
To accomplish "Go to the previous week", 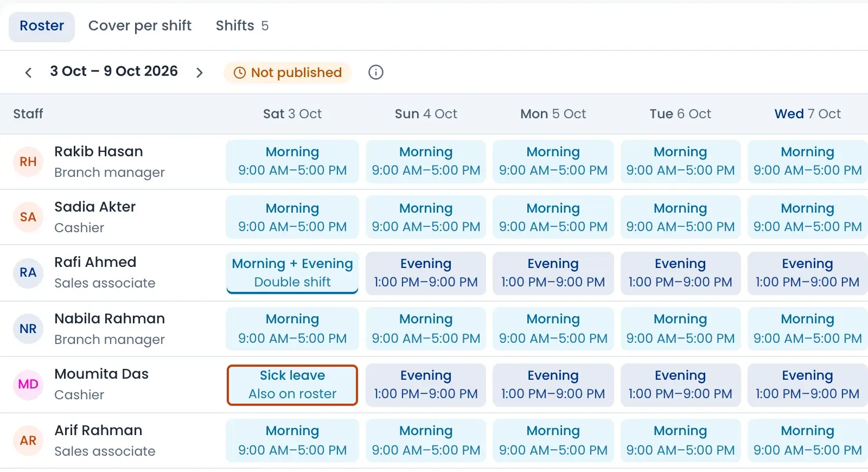I will point(29,72).
